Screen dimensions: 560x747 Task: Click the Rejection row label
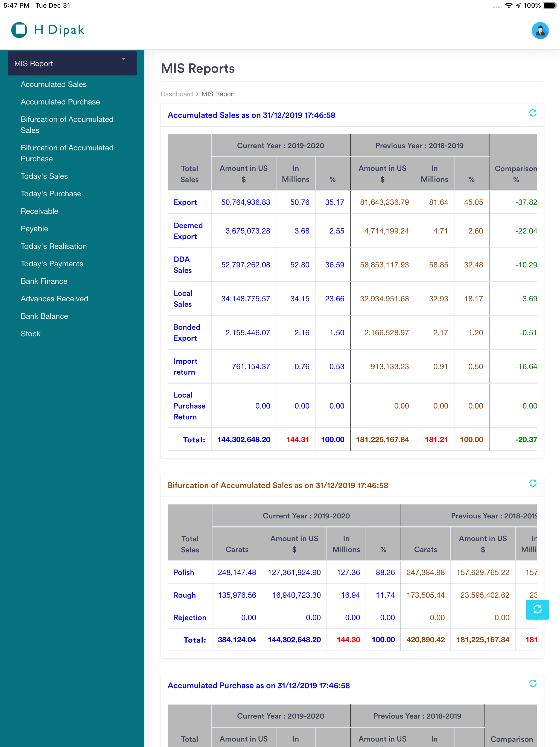click(190, 617)
